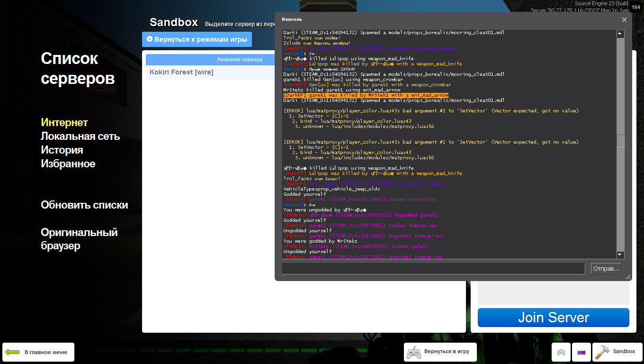The image size is (644, 364).
Task: Click the controller icon 'Вернуться в игру'
Action: tap(414, 352)
